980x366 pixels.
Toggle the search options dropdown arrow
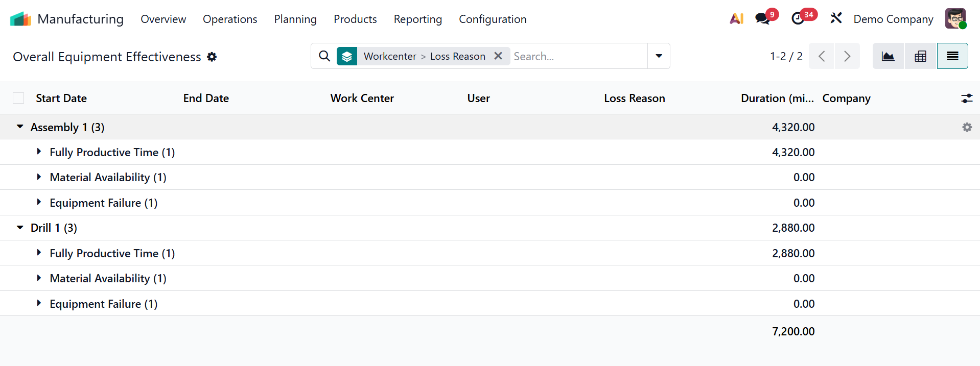659,56
